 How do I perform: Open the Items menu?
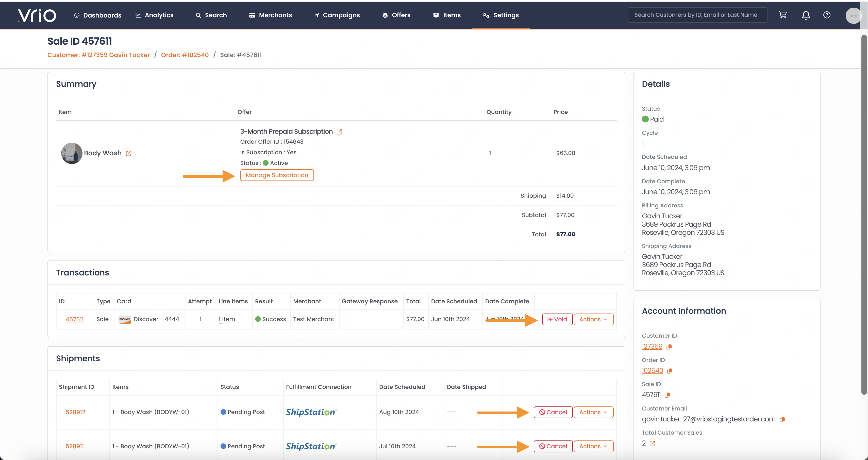point(447,15)
